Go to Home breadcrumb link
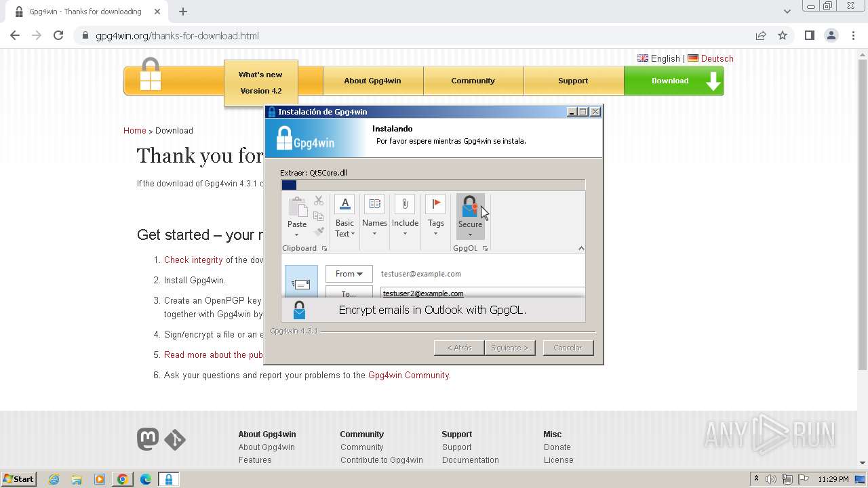The image size is (868, 488). [134, 131]
